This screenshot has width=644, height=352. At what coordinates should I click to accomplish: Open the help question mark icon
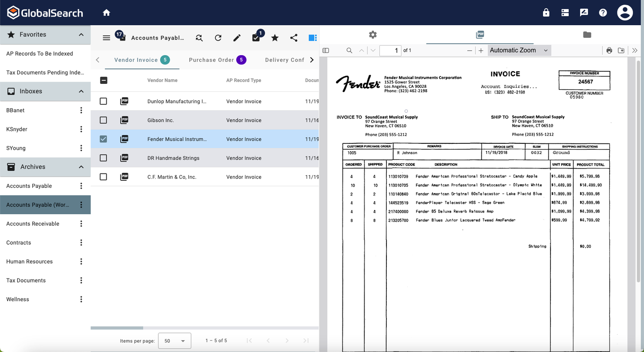click(x=603, y=13)
